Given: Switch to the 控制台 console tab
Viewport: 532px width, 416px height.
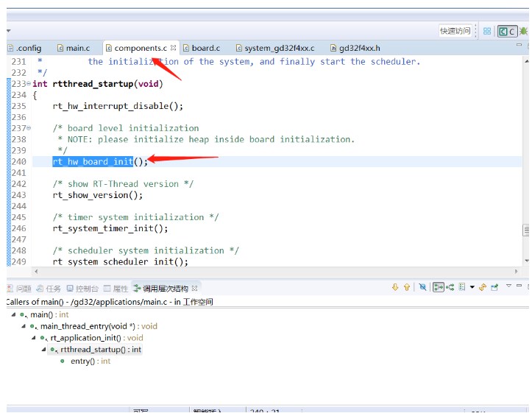Looking at the screenshot, I should tap(86, 289).
